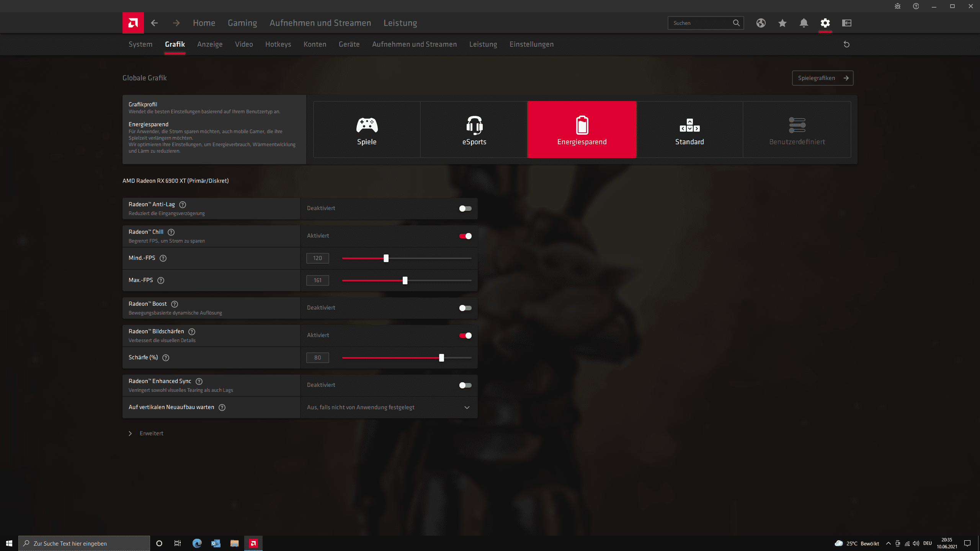Go forward with the right arrow
The image size is (980, 551).
[176, 23]
